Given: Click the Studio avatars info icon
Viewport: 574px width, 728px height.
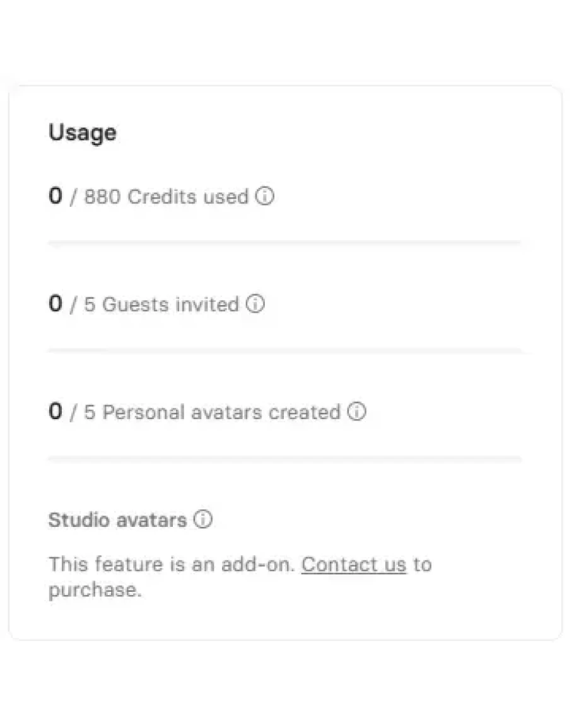Looking at the screenshot, I should [x=203, y=520].
